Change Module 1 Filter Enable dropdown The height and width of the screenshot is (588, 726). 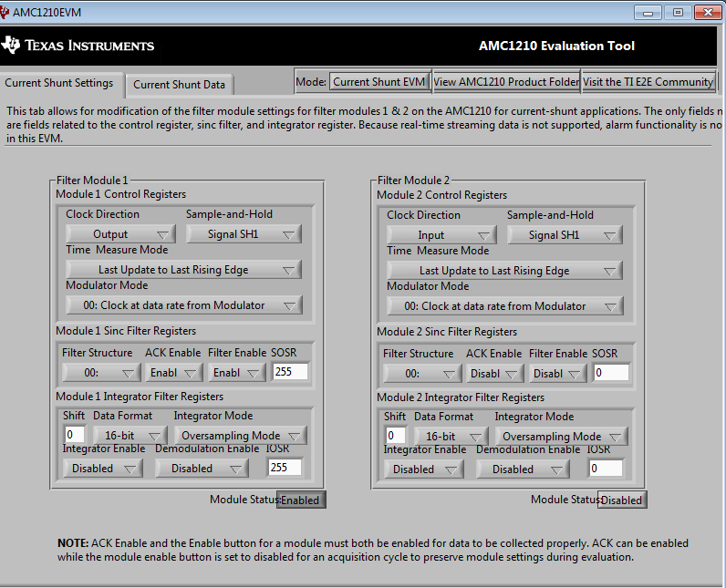pyautogui.click(x=237, y=373)
